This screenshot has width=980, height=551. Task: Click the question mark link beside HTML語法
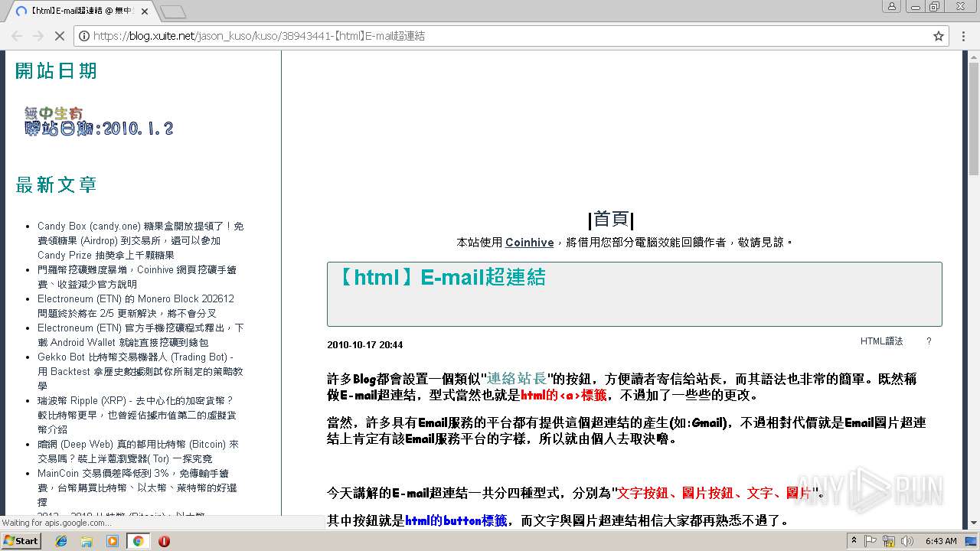coord(929,341)
